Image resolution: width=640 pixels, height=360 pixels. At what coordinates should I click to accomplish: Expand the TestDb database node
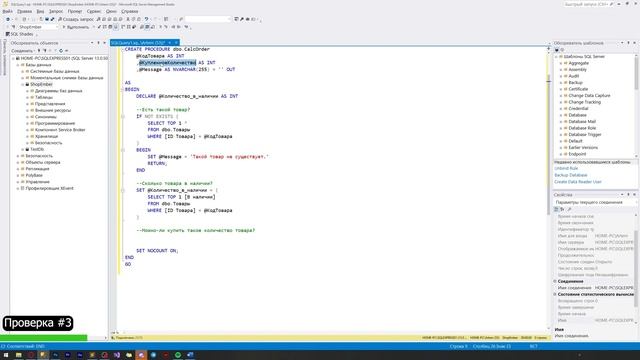point(23,149)
